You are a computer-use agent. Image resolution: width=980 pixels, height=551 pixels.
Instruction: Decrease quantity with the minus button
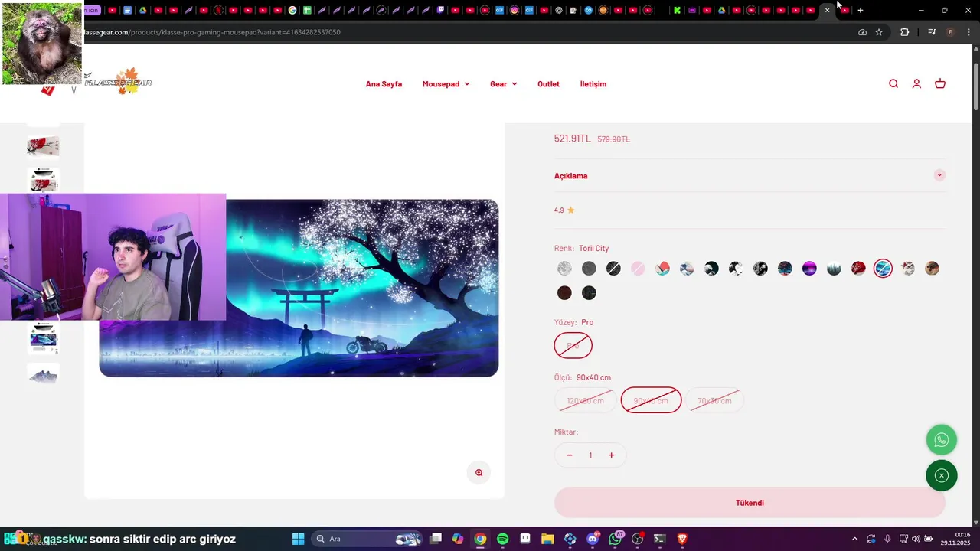[570, 455]
